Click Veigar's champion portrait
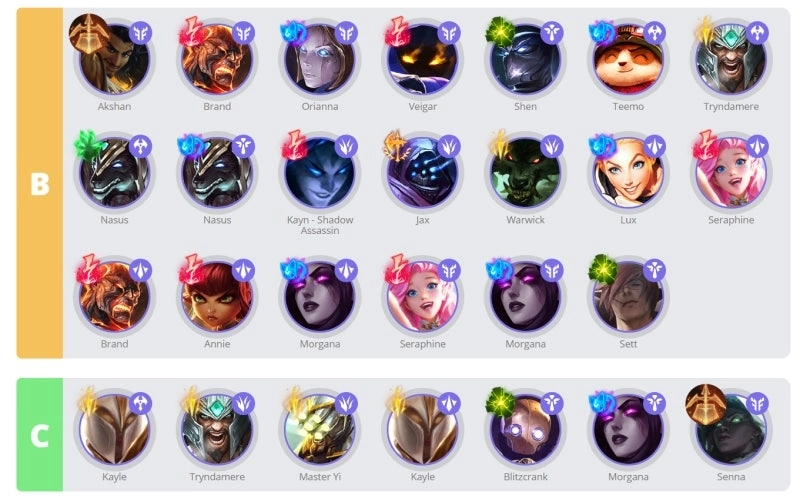Viewport: 800px width, 502px height. [x=422, y=60]
